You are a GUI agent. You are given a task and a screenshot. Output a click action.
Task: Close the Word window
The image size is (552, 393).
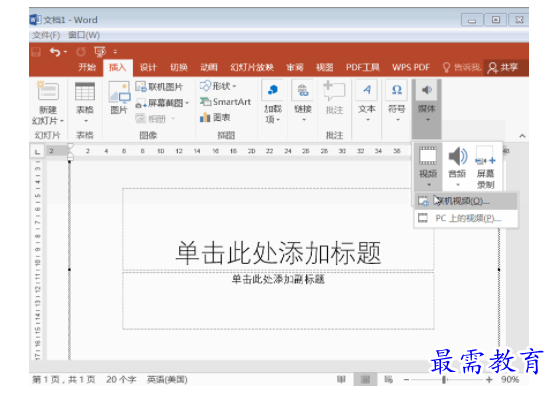[x=519, y=20]
